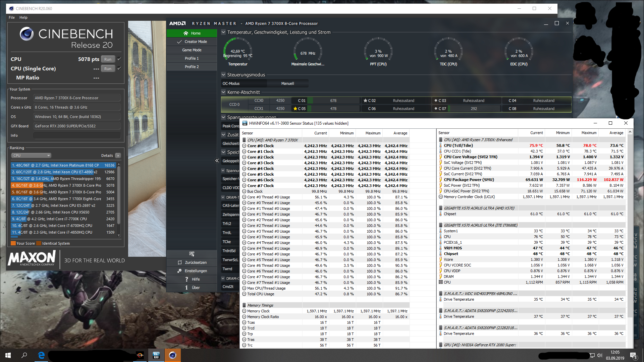Open the CPU ranking dropdown
644x362 pixels.
pyautogui.click(x=31, y=156)
